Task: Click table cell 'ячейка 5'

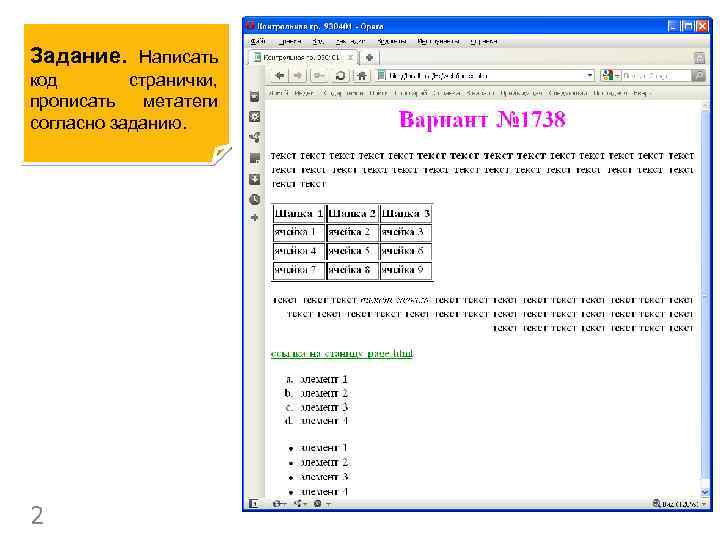Action: (352, 251)
